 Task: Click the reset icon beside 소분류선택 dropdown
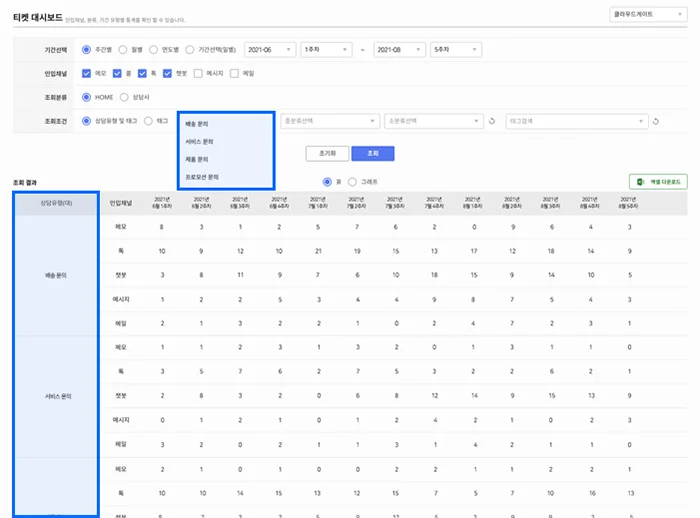tap(491, 122)
